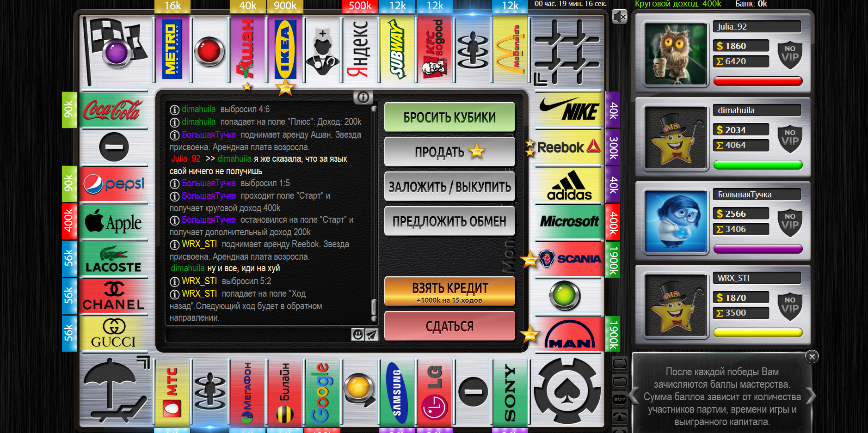868x433 pixels.
Task: Select the Adidas property cell
Action: 570,184
